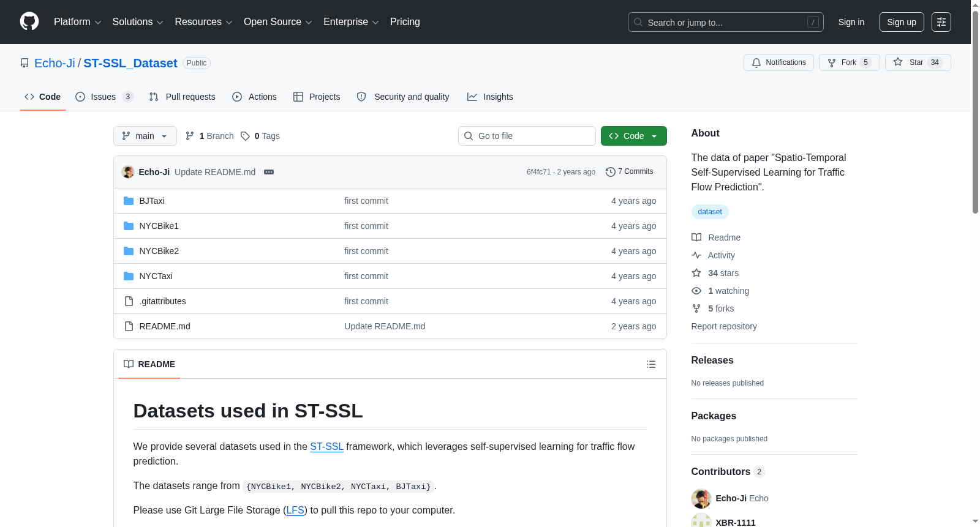Image resolution: width=980 pixels, height=527 pixels.
Task: Open the ST-SSL link in the README
Action: [x=326, y=447]
